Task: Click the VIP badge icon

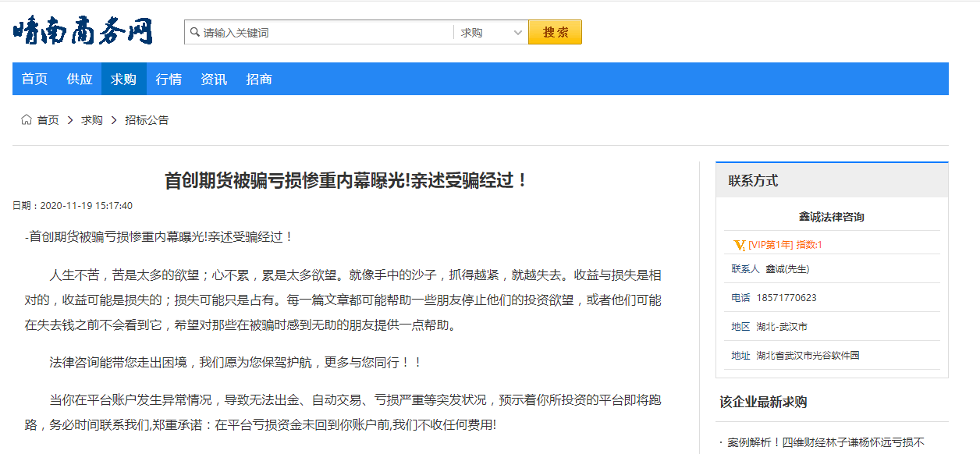Action: click(x=740, y=245)
